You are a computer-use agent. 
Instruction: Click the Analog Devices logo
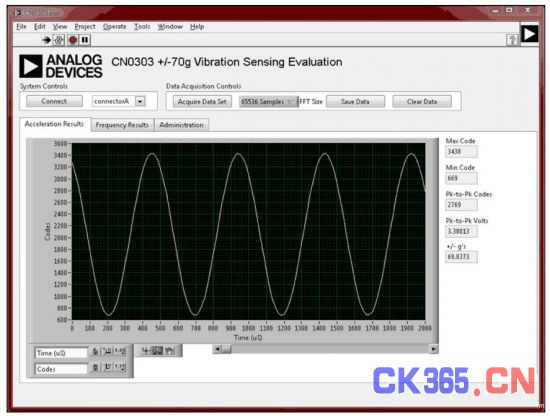click(61, 66)
